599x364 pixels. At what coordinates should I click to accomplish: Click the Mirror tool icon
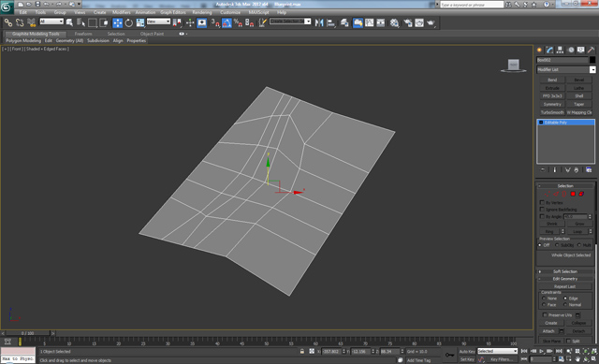[x=319, y=22]
